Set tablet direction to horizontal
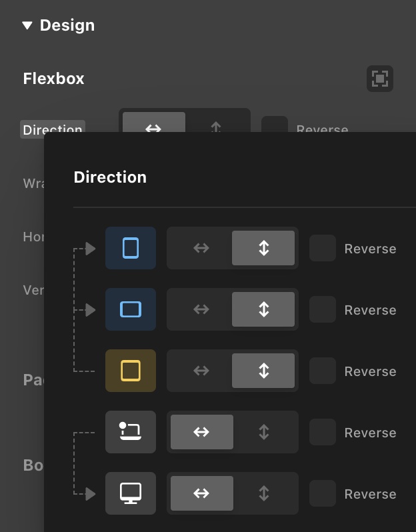This screenshot has height=532, width=416. pyautogui.click(x=201, y=371)
